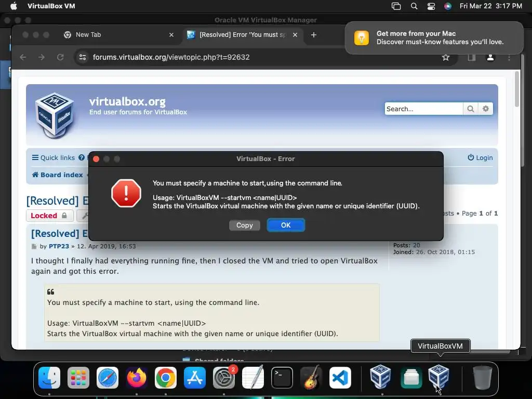Open Finder from the dock
532x399 pixels.
pos(49,378)
